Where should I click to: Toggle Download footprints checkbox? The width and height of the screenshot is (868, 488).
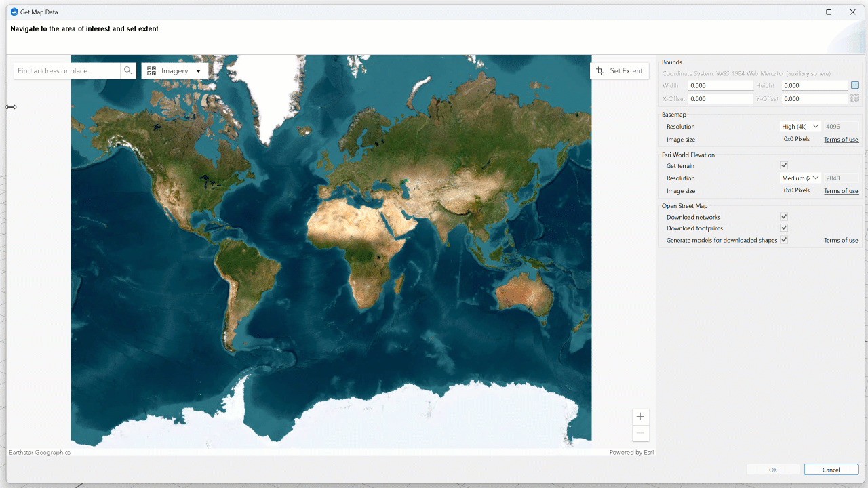click(784, 228)
